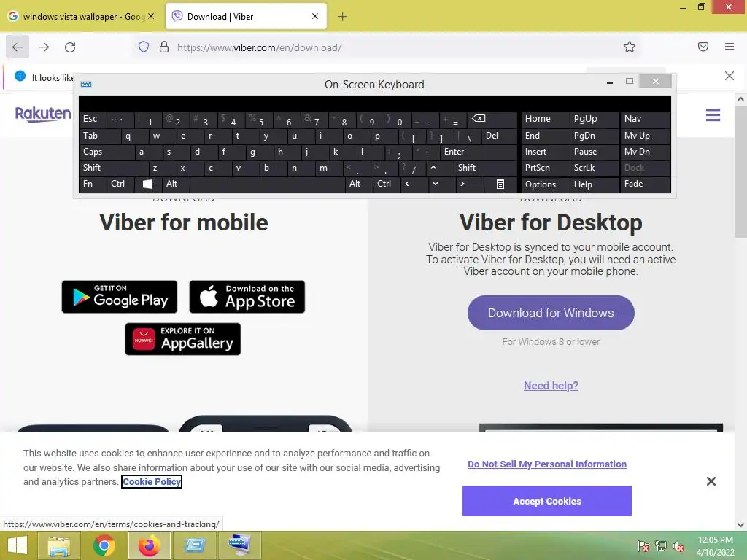Image resolution: width=747 pixels, height=560 pixels.
Task: Tap backspace key on On-Screen Keyboard
Action: click(491, 119)
